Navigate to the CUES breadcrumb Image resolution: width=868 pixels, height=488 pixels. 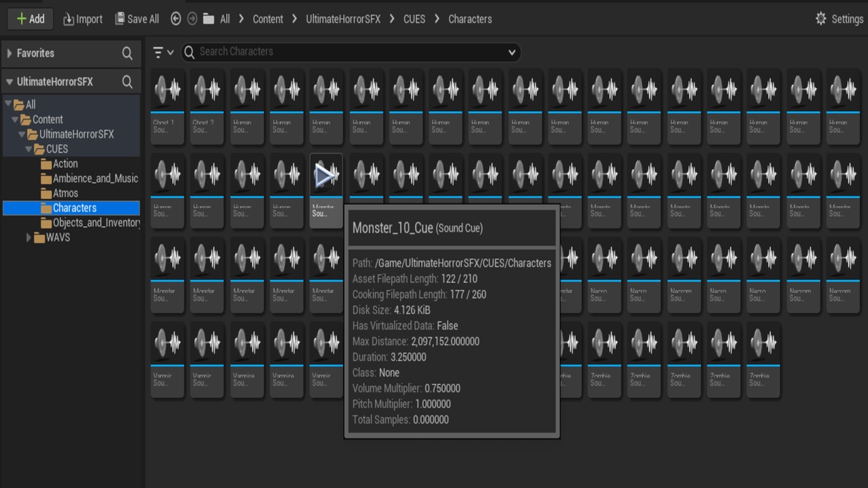click(x=414, y=19)
